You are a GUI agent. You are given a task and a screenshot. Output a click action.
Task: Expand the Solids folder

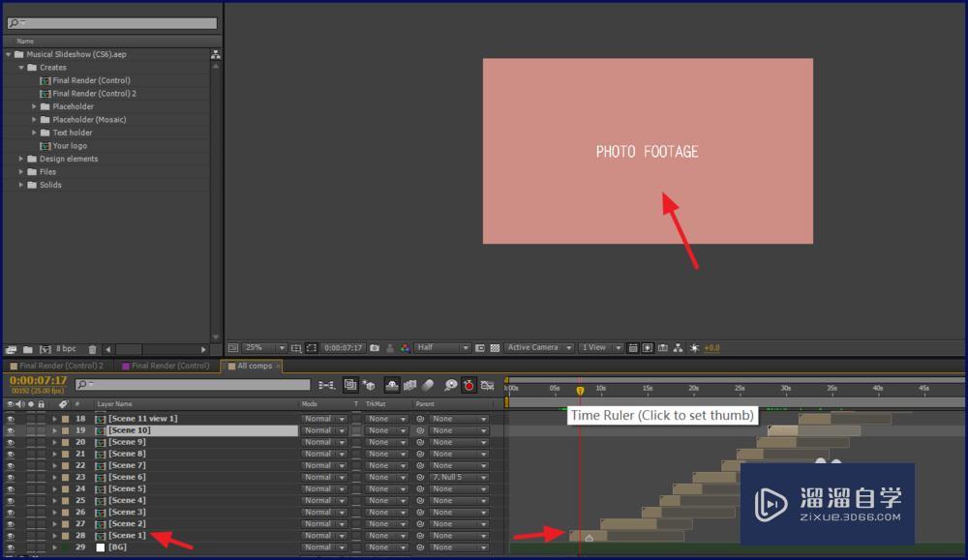click(21, 185)
